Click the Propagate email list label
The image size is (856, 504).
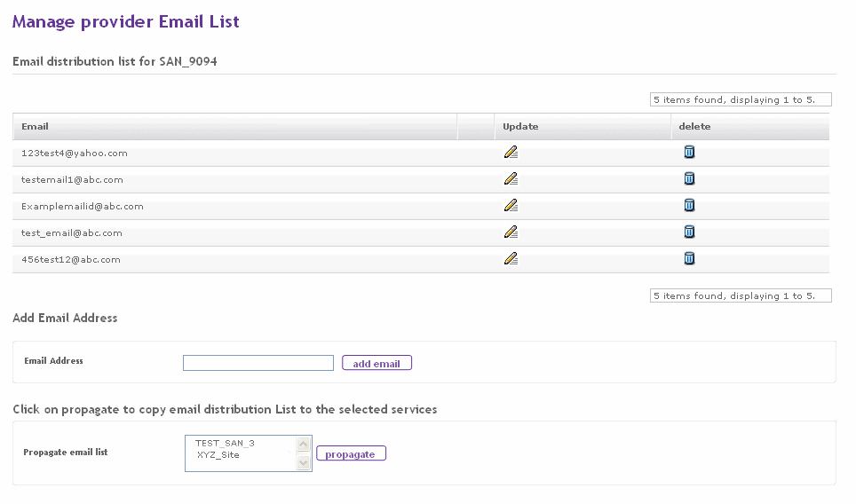coord(66,453)
